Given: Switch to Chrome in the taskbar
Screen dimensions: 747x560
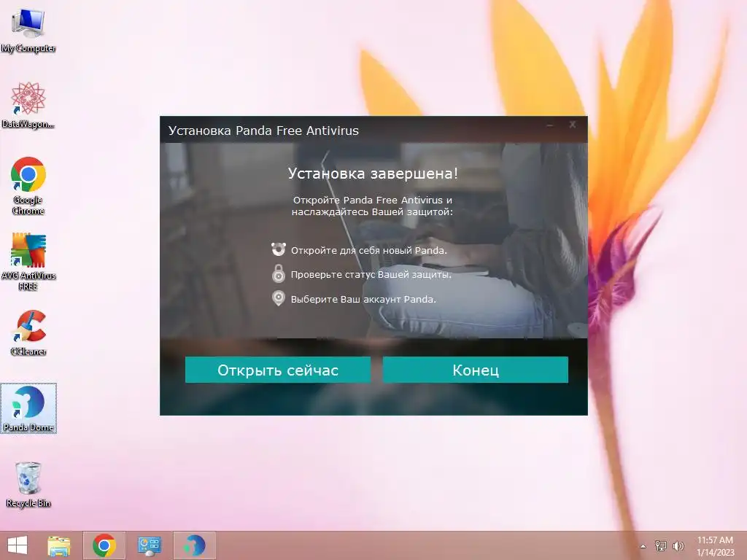Looking at the screenshot, I should tap(104, 545).
